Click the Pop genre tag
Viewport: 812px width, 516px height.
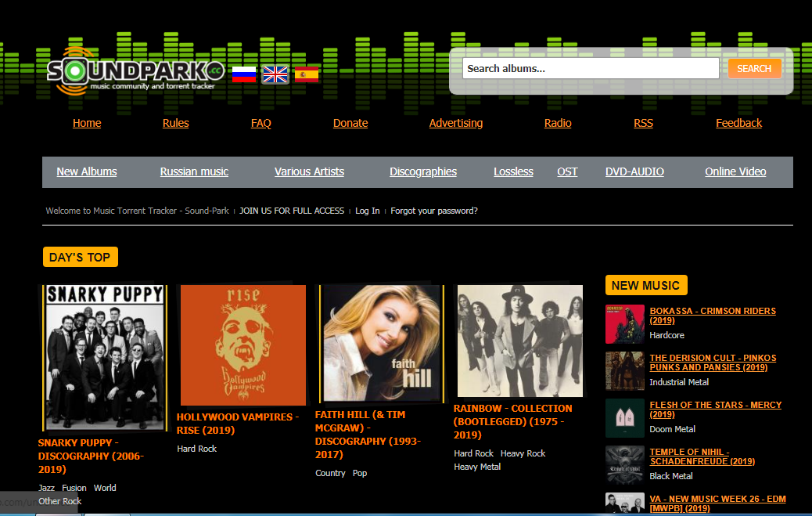[x=359, y=473]
